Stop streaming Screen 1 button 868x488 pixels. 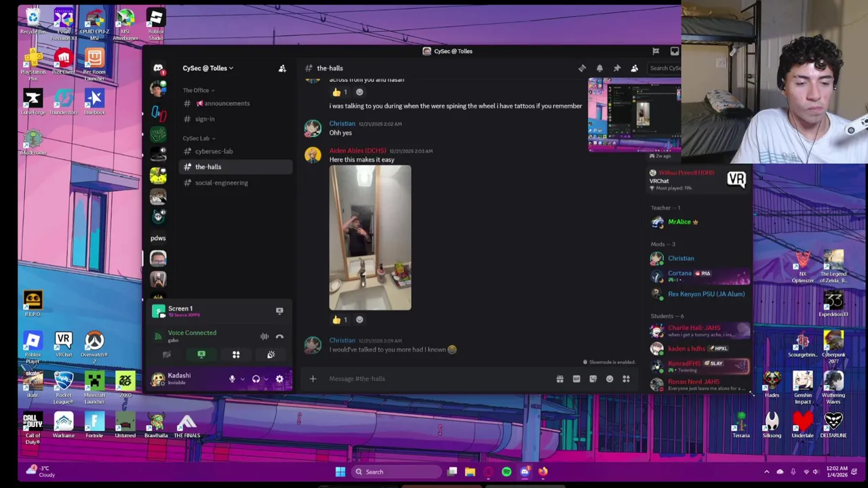click(x=279, y=310)
